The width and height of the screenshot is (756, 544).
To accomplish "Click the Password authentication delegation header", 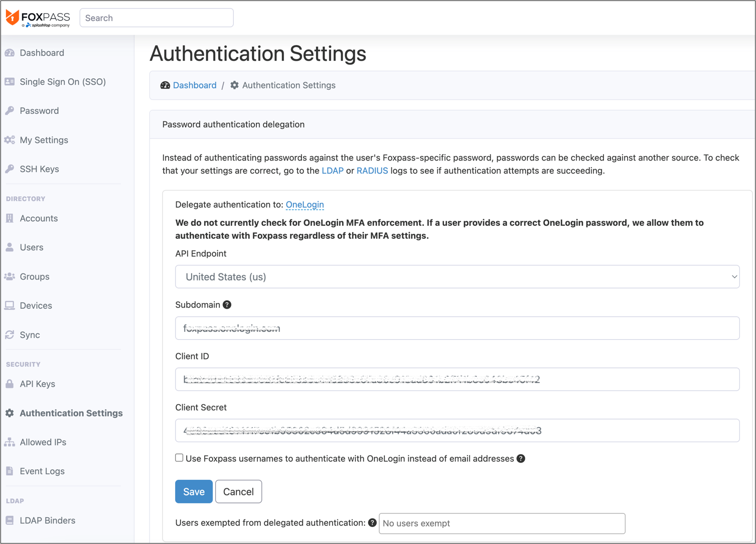I will 233,124.
